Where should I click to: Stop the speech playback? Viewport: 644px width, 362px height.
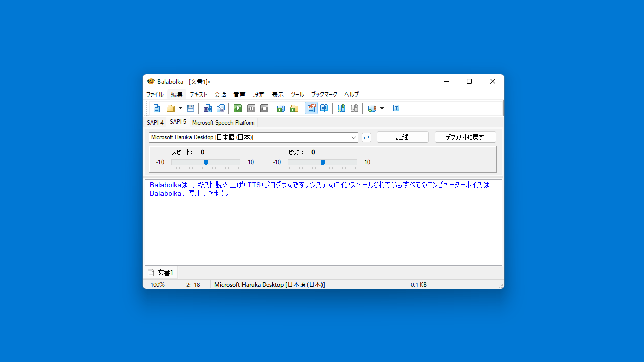tap(264, 108)
